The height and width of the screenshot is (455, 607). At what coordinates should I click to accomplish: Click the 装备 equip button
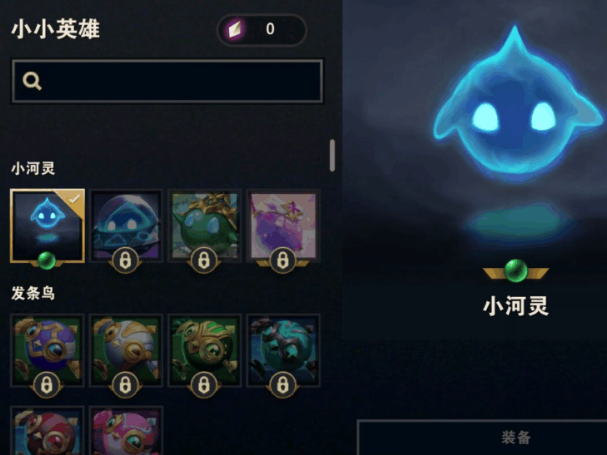[516, 438]
